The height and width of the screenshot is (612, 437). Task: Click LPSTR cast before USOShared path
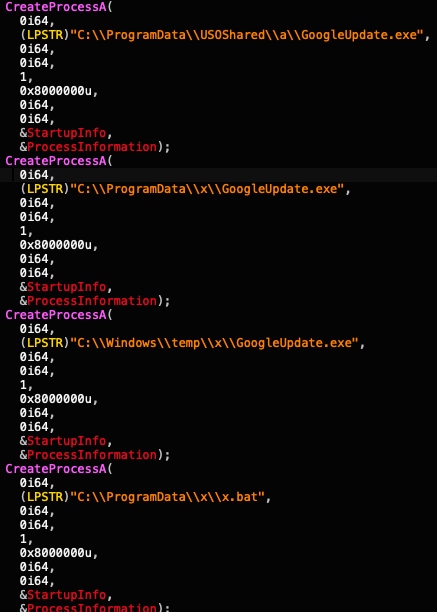(44, 35)
